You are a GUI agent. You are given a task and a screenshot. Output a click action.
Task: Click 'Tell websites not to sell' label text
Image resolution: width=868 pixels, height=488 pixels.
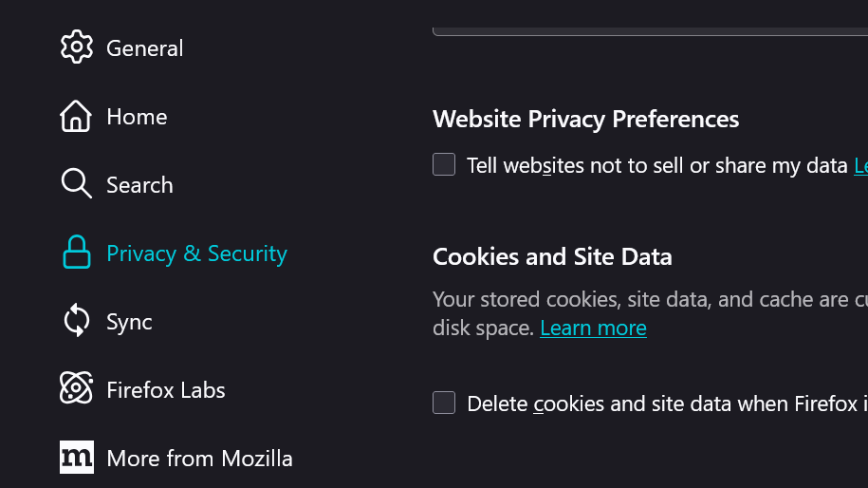(x=656, y=166)
